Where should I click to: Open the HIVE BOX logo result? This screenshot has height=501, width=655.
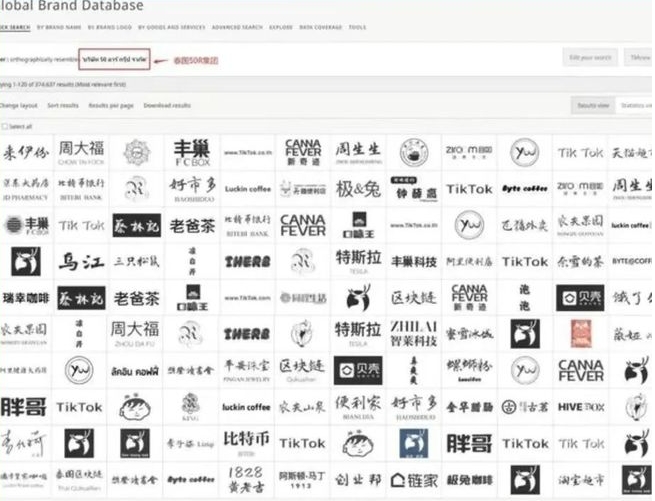581,407
